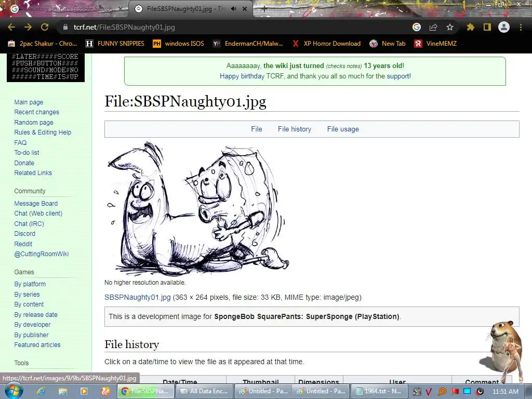Click the Google icon in the address bar
532x399 pixels.
coord(417,27)
